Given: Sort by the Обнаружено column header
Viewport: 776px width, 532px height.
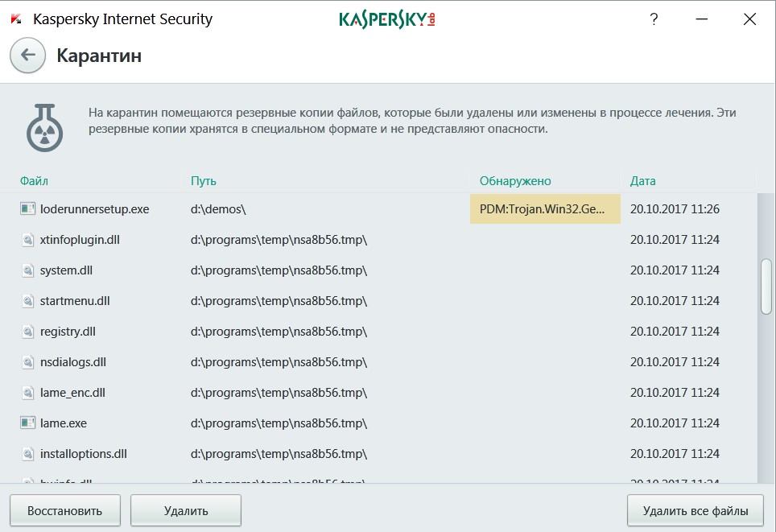Looking at the screenshot, I should pyautogui.click(x=515, y=181).
